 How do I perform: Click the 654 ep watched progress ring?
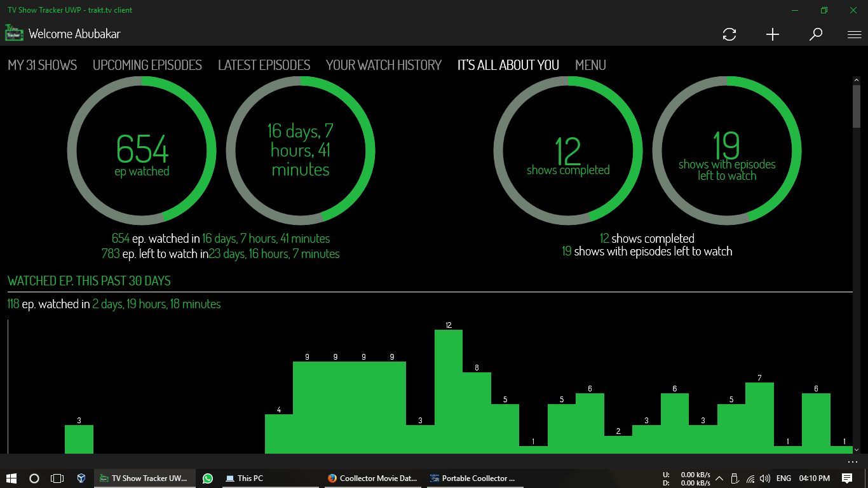pyautogui.click(x=142, y=151)
